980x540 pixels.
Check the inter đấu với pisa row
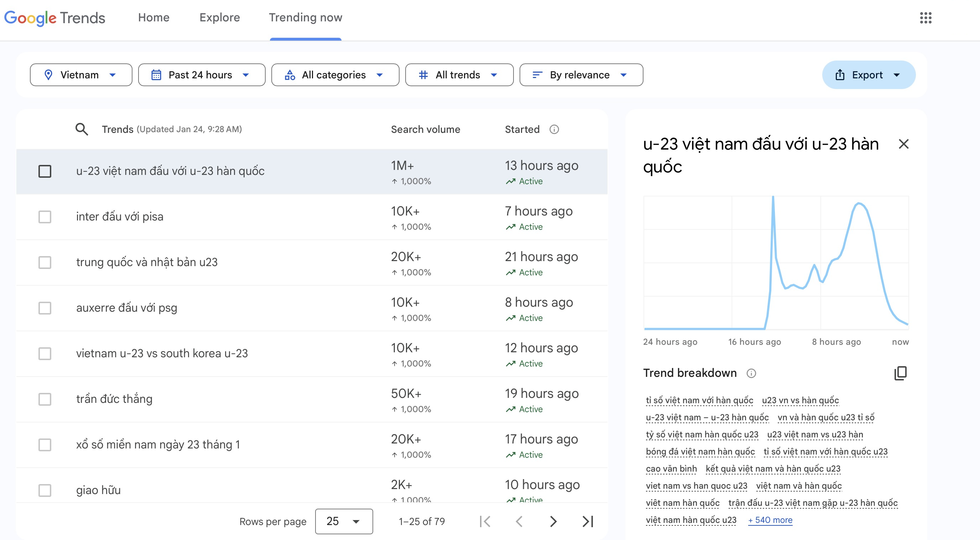(45, 217)
